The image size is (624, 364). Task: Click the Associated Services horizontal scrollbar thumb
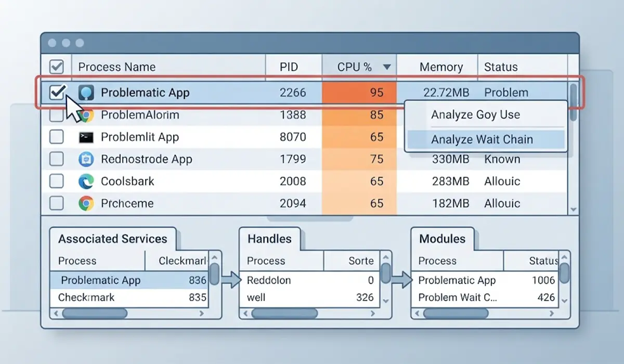tap(95, 314)
